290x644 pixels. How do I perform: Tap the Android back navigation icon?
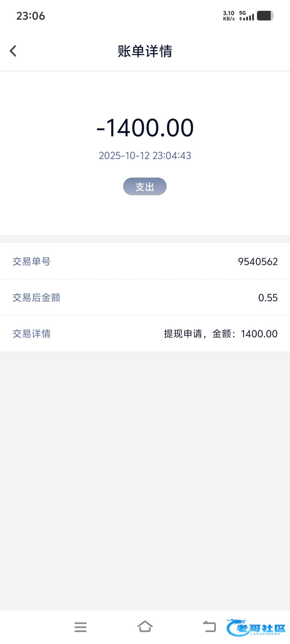(209, 627)
